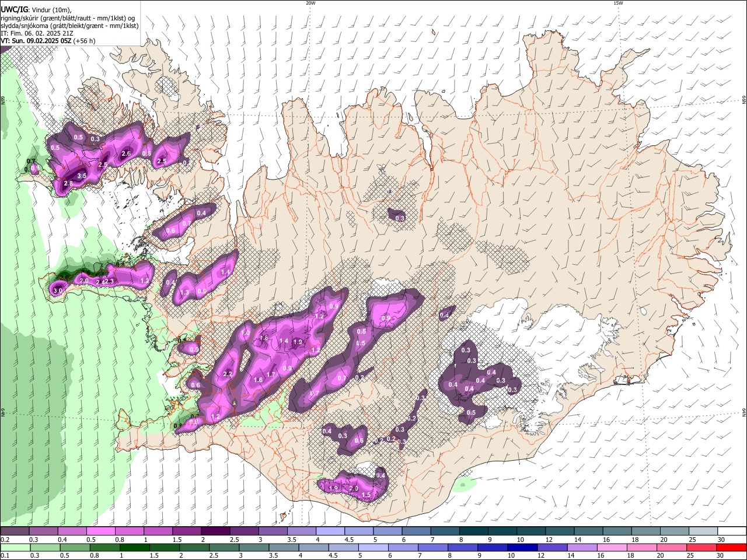747x560 pixels.
Task: Click the '3.5' value in the Westfjords snow patch
Action: [x=82, y=176]
